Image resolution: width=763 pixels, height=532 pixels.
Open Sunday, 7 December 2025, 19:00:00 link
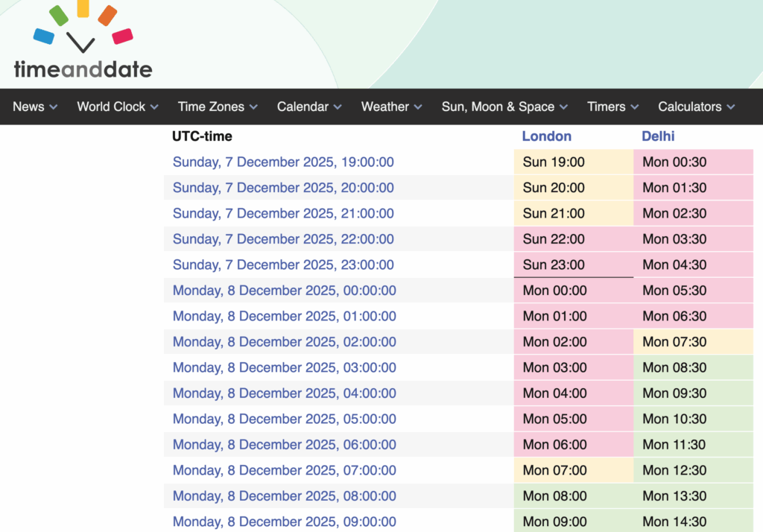[283, 162]
